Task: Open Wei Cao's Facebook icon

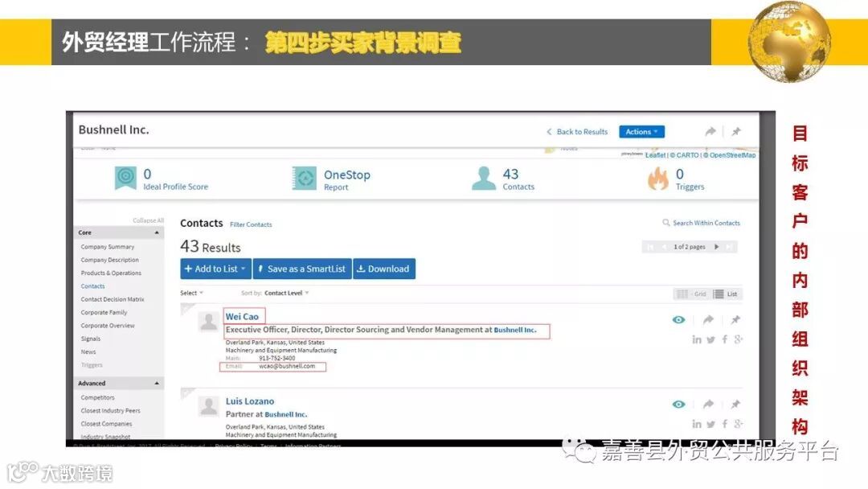Action: (x=725, y=339)
